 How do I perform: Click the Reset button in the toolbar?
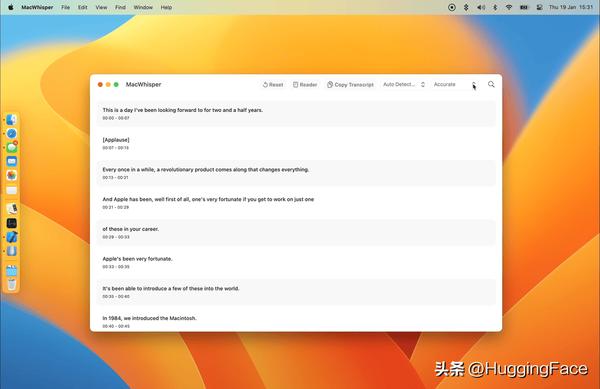click(273, 85)
